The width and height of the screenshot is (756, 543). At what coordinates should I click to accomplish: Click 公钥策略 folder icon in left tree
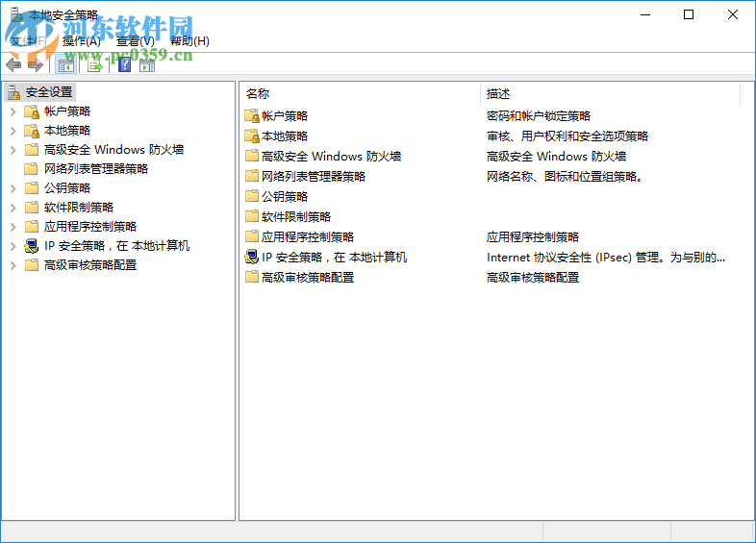32,188
